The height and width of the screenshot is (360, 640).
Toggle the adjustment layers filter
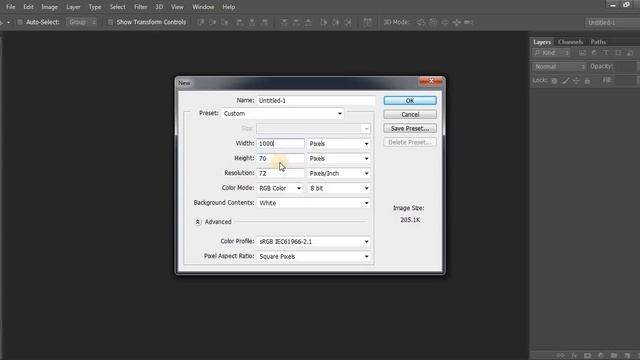594,53
